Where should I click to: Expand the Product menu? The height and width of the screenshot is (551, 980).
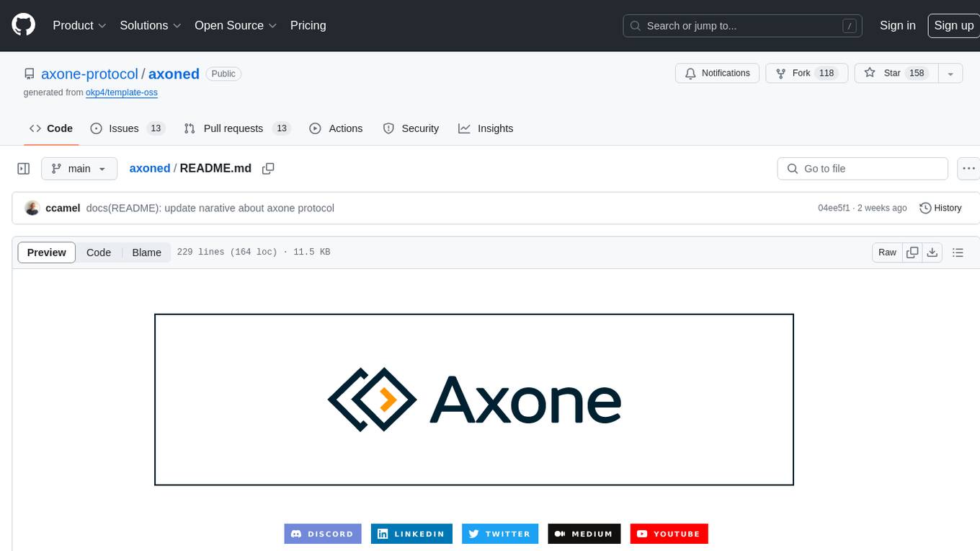[x=79, y=25]
